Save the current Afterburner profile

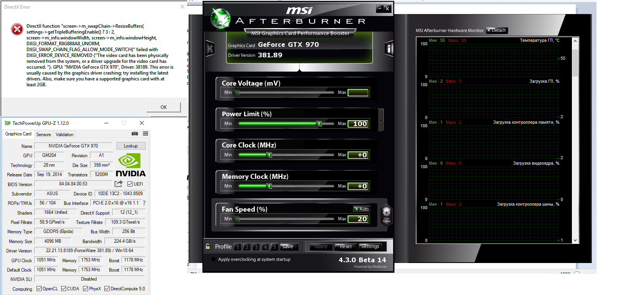click(x=289, y=247)
